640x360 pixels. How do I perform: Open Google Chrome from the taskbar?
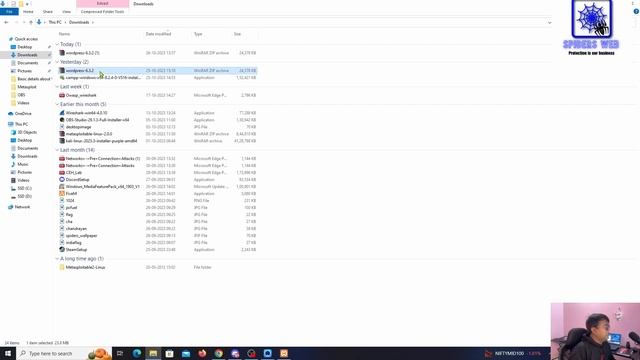pyautogui.click(x=219, y=353)
